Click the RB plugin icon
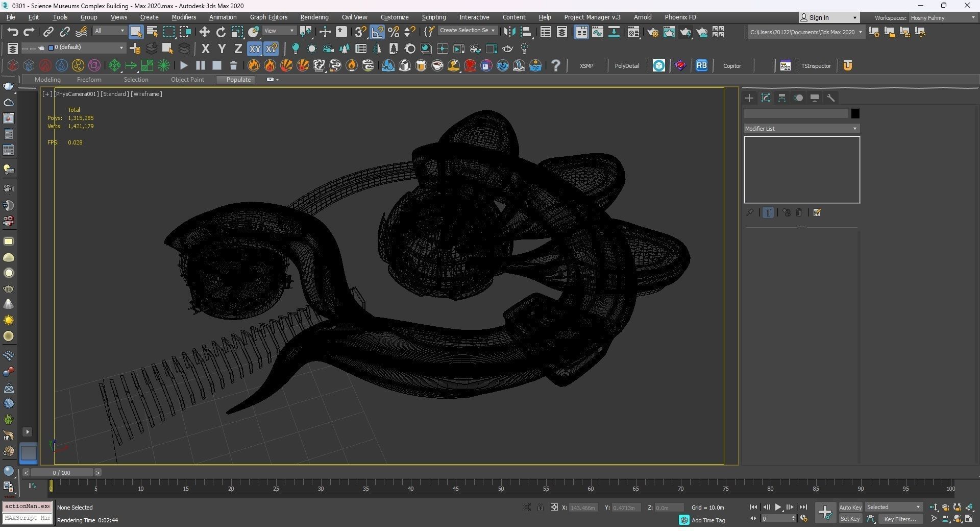This screenshot has height=531, width=980. click(x=701, y=65)
